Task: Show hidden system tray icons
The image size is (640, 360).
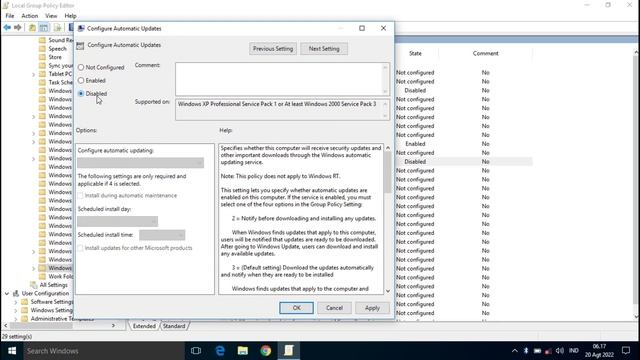Action: (515, 351)
